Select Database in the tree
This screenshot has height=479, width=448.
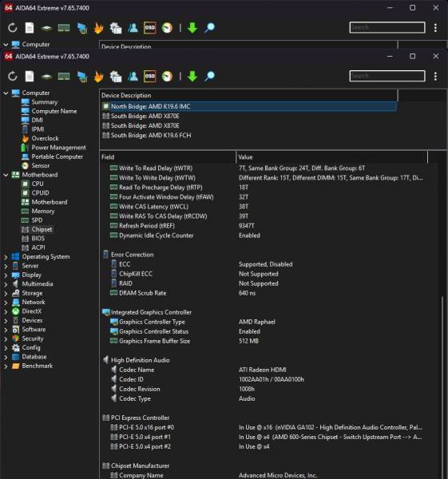pyautogui.click(x=34, y=357)
